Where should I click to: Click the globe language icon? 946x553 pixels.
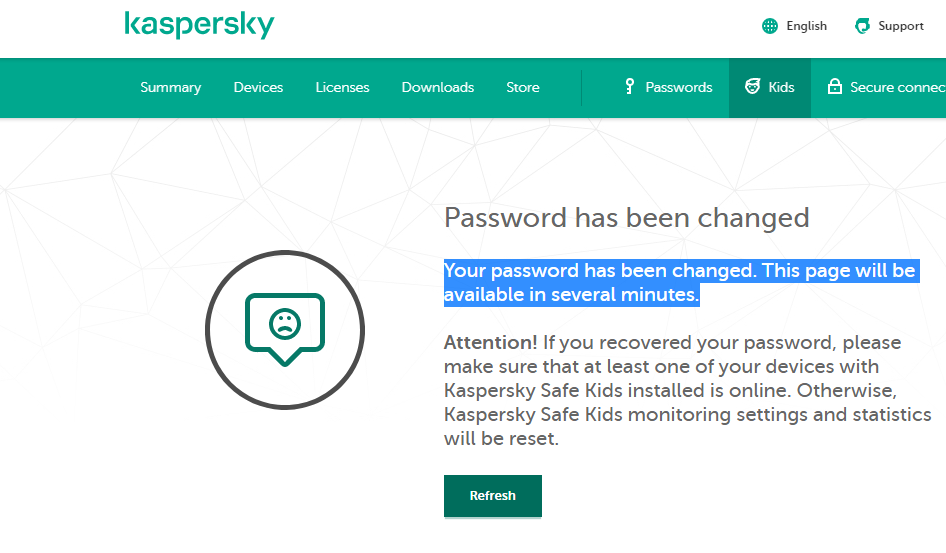[769, 26]
